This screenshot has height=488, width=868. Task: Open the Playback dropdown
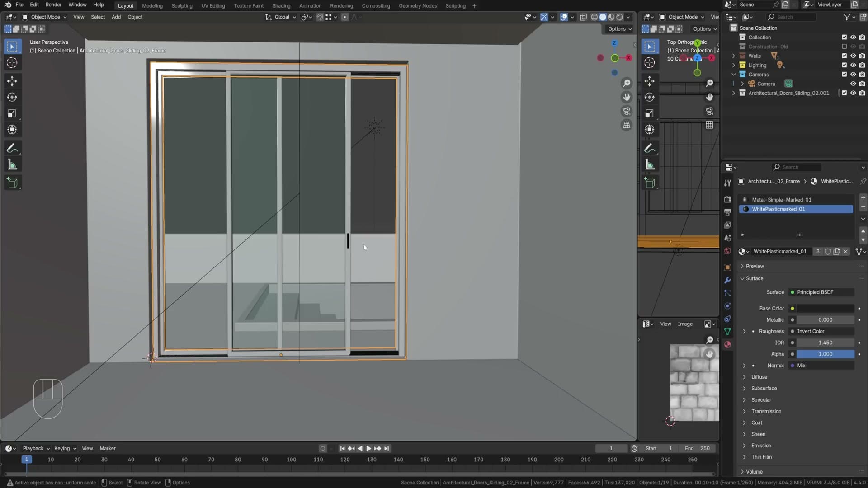(36, 449)
